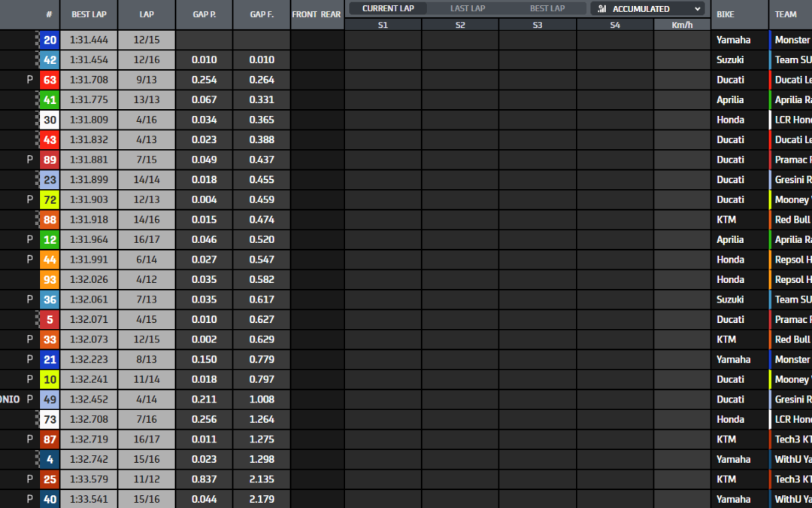Select rider number 93 badge
This screenshot has width=812, height=508.
click(50, 279)
